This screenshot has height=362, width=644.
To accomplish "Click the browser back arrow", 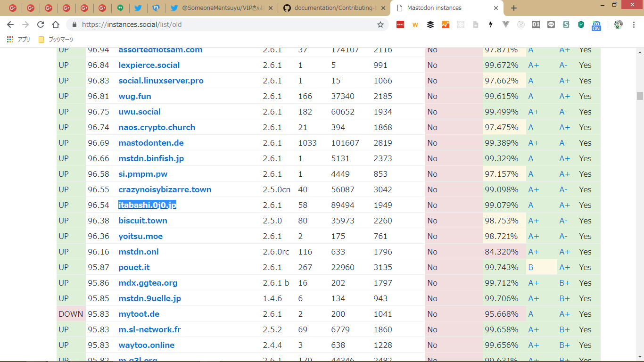I will pyautogui.click(x=10, y=25).
